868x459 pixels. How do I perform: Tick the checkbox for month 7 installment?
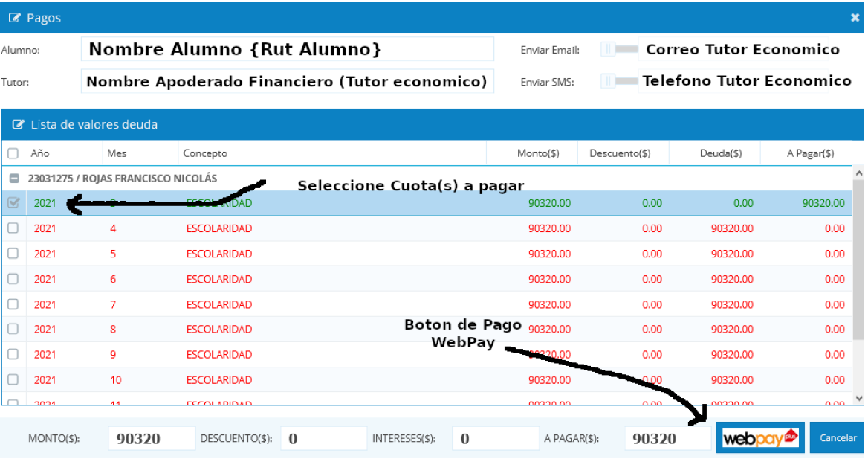pyautogui.click(x=13, y=304)
